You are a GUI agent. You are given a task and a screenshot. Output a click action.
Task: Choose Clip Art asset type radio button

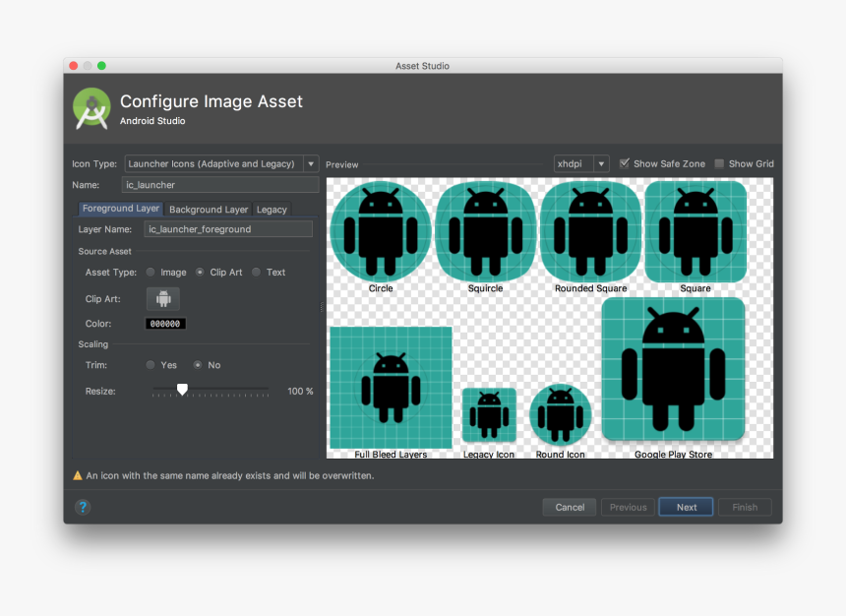(200, 273)
